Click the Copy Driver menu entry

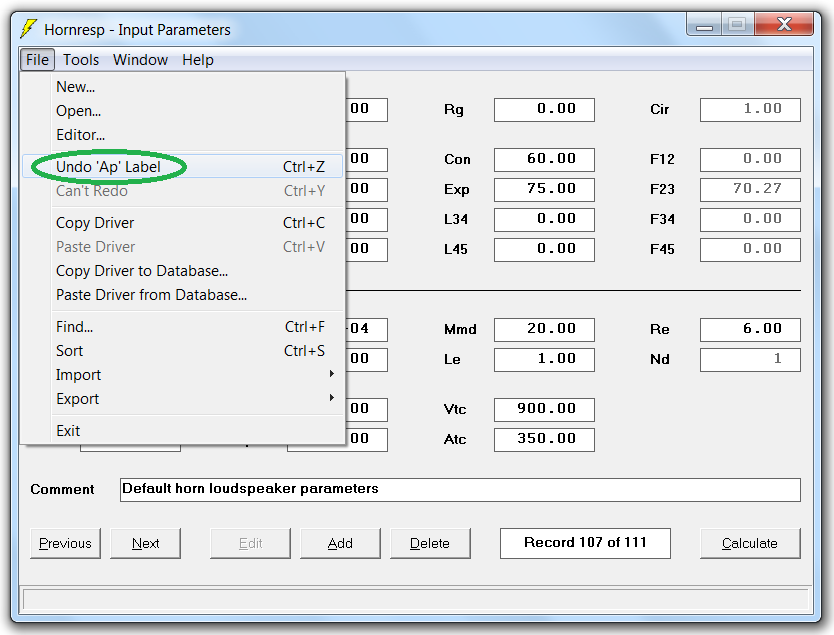coord(184,222)
